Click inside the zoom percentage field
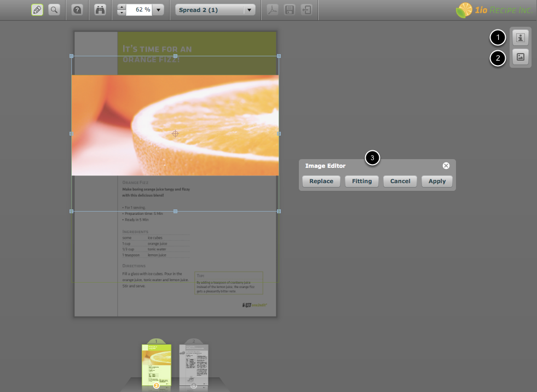The height and width of the screenshot is (392, 537). point(140,10)
